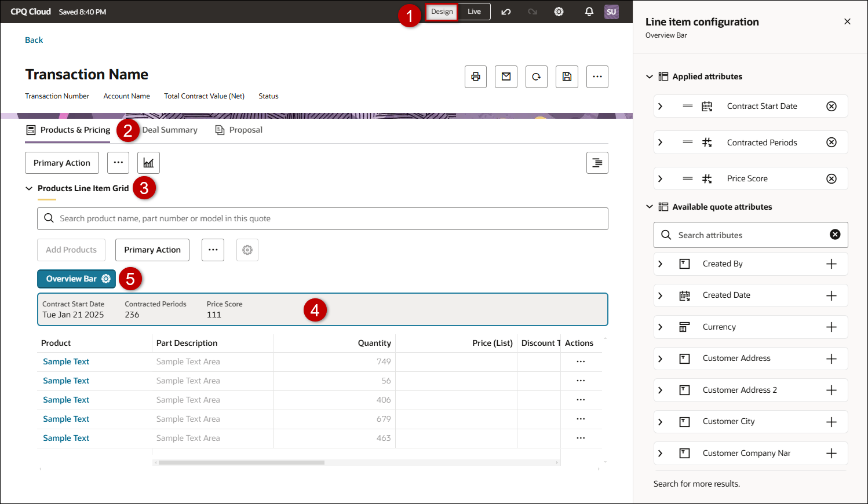Grab the Price Score drag handle

pos(688,178)
